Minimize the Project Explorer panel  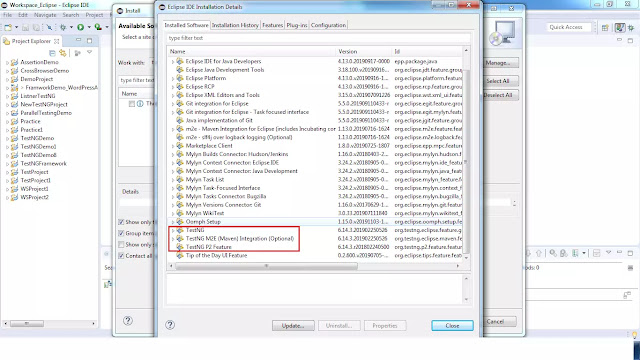coord(78,40)
